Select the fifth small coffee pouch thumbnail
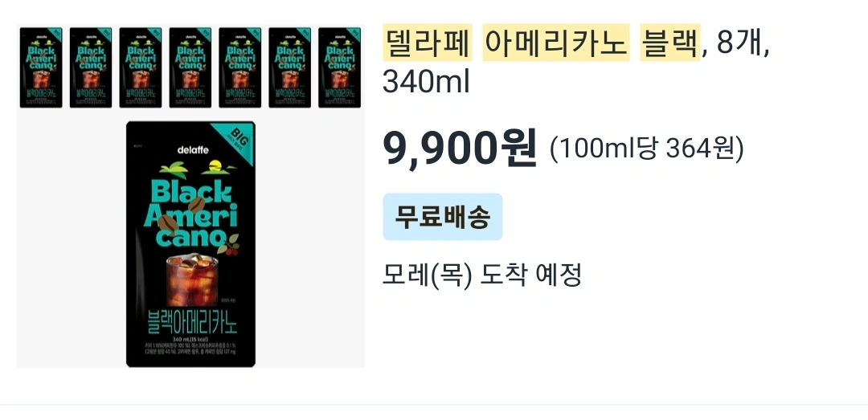This screenshot has width=868, height=420. click(240, 67)
